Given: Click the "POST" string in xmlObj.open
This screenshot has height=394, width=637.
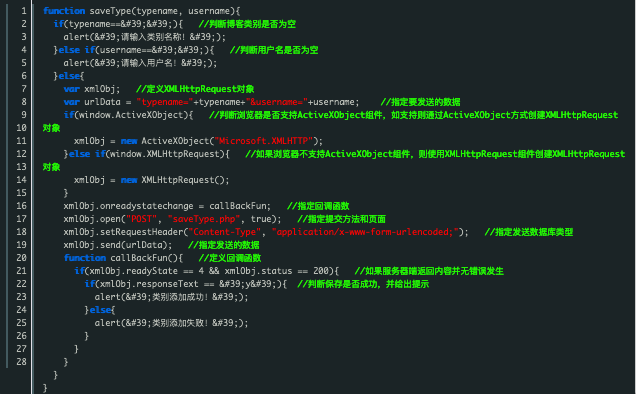Looking at the screenshot, I should pos(141,219).
